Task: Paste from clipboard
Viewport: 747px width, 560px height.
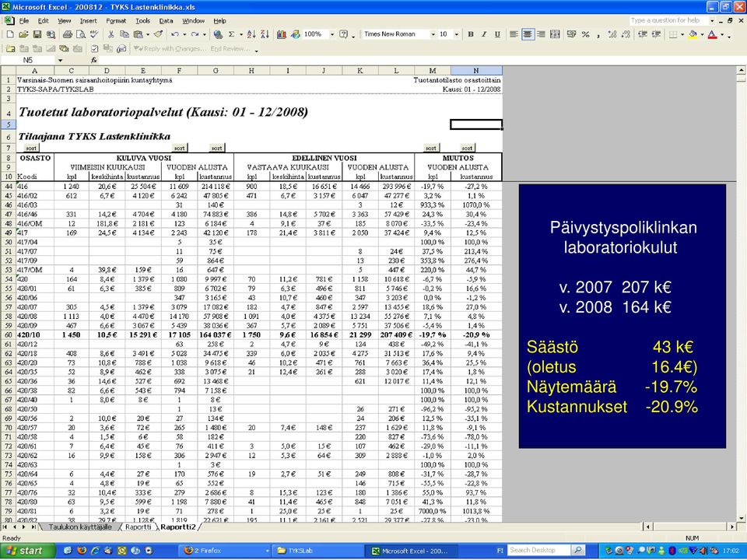Action: [x=139, y=34]
